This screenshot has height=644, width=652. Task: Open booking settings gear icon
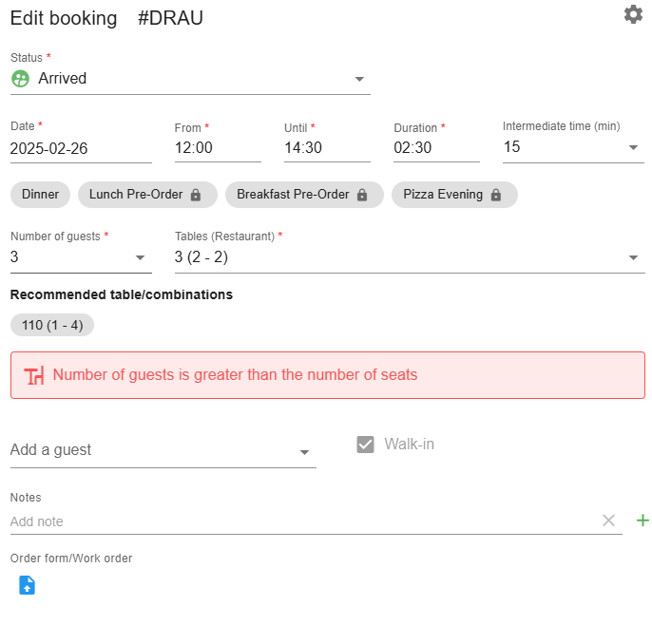633,14
